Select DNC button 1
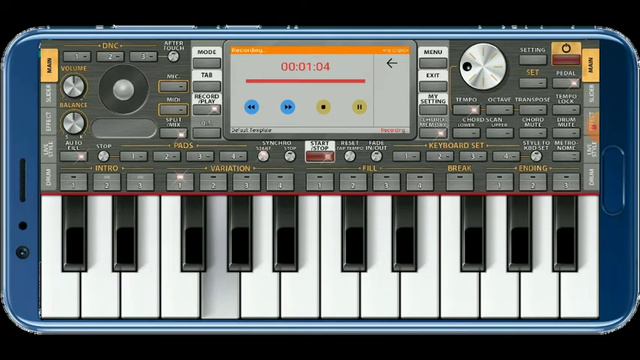 tap(77, 56)
